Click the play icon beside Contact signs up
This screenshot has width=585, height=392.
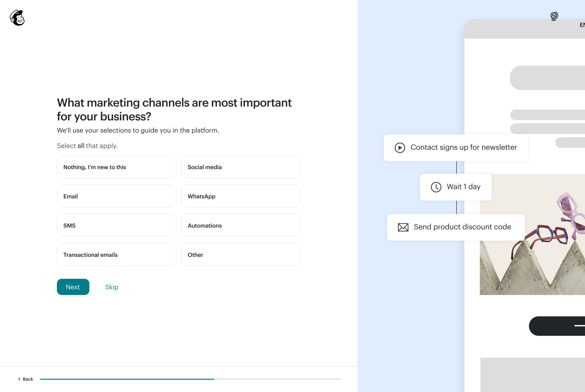tap(400, 148)
